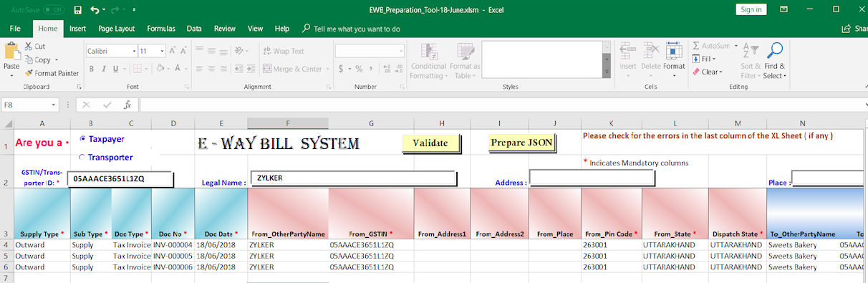
Task: Click the Save floppy disk icon
Action: (78, 10)
